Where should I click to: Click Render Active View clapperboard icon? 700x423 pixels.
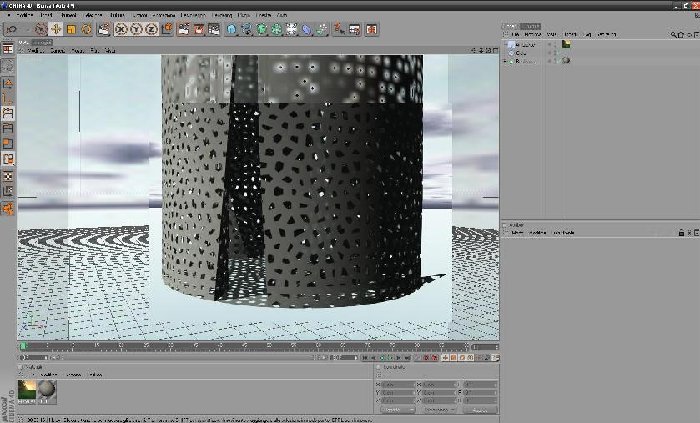(183, 29)
